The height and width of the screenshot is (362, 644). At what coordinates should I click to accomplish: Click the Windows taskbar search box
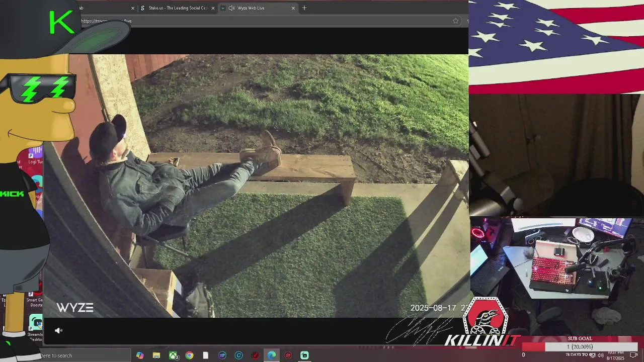[86, 355]
